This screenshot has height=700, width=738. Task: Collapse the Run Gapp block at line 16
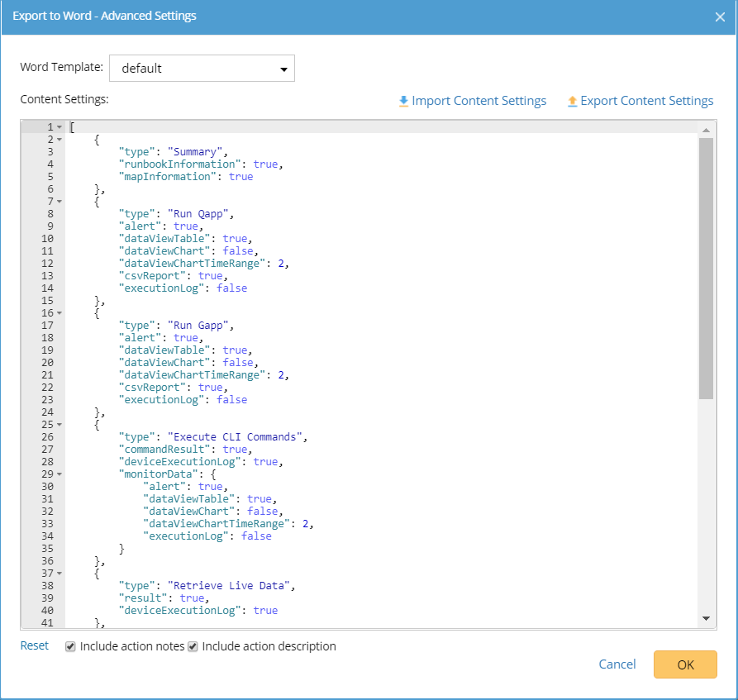(59, 313)
